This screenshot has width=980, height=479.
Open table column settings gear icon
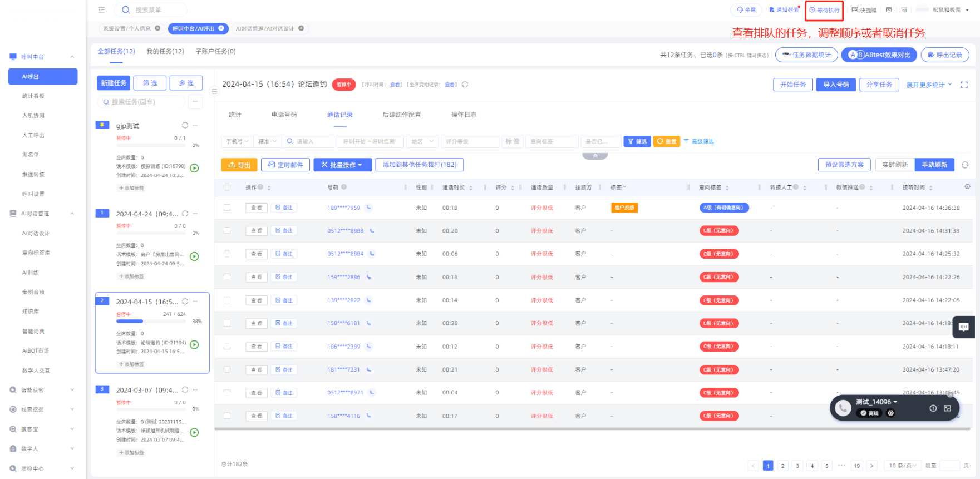pyautogui.click(x=967, y=187)
